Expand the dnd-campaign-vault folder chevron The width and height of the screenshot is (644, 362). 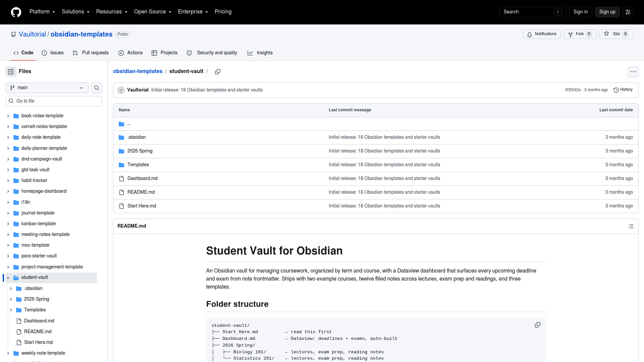pos(8,159)
